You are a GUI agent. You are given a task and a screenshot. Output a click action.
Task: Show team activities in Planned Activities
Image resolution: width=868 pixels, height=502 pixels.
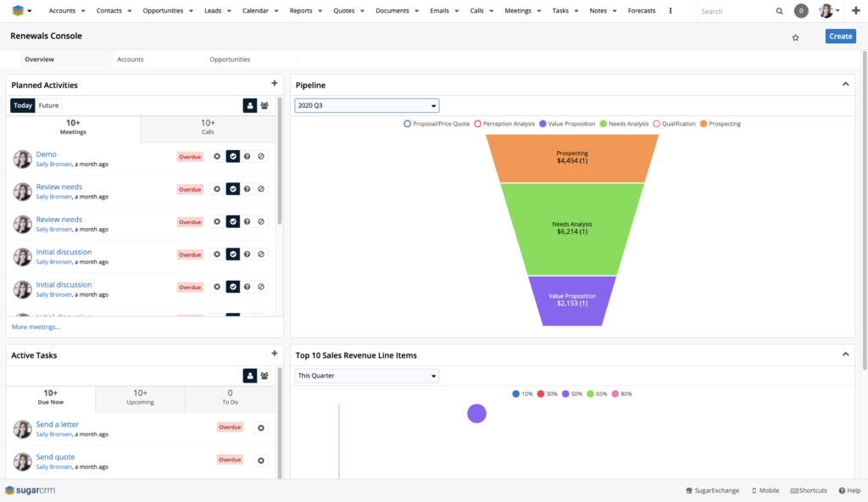coord(264,105)
